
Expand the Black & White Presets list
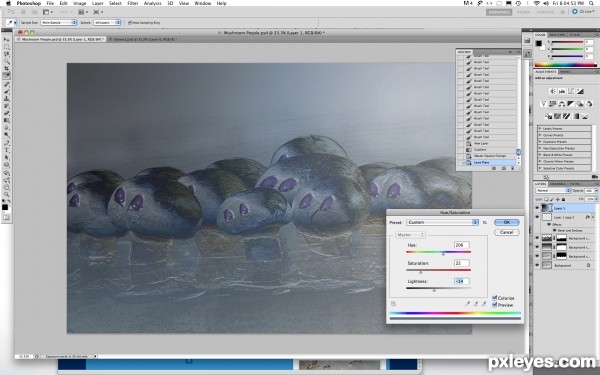[564, 155]
